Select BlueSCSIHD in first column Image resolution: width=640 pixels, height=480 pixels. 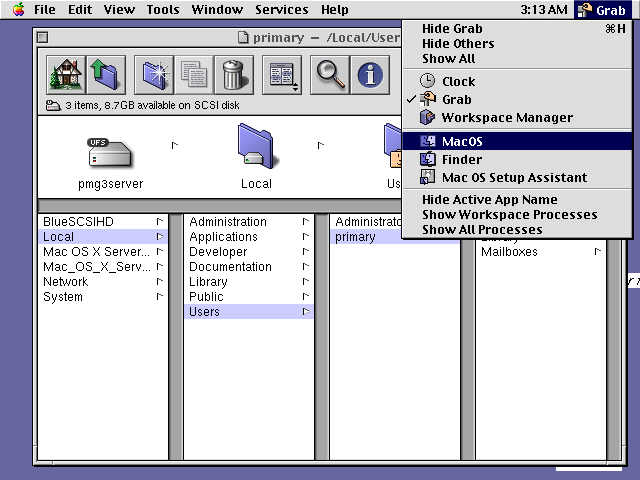(102, 222)
